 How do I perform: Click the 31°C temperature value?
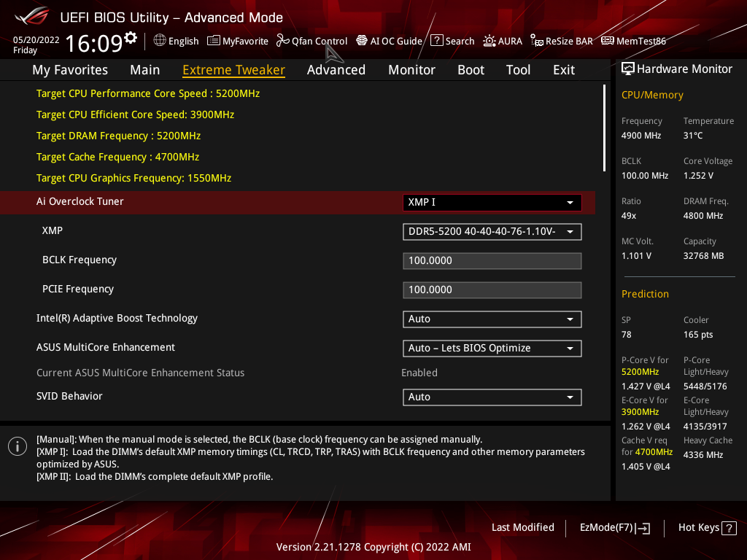tap(693, 136)
